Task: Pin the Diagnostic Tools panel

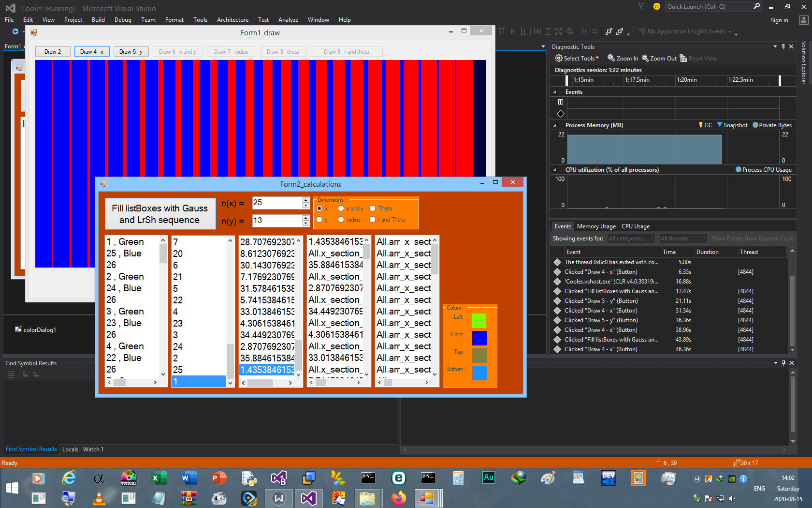Action: coord(783,46)
